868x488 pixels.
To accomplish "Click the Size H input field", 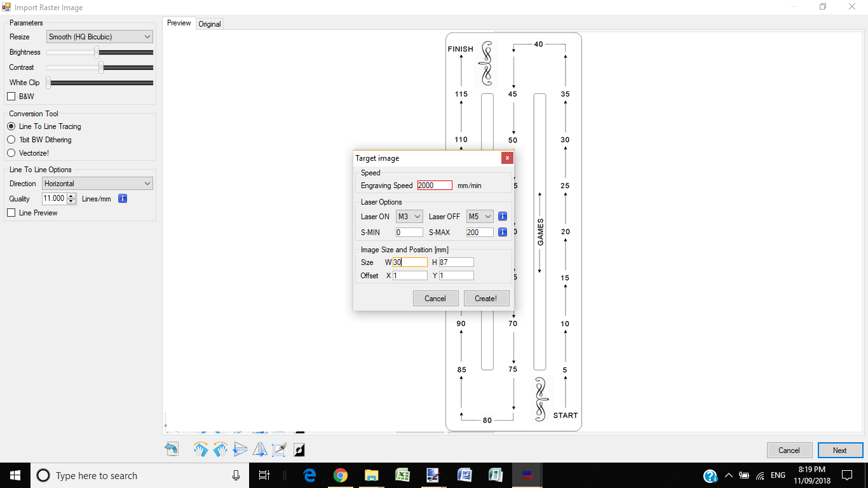I will pyautogui.click(x=456, y=262).
